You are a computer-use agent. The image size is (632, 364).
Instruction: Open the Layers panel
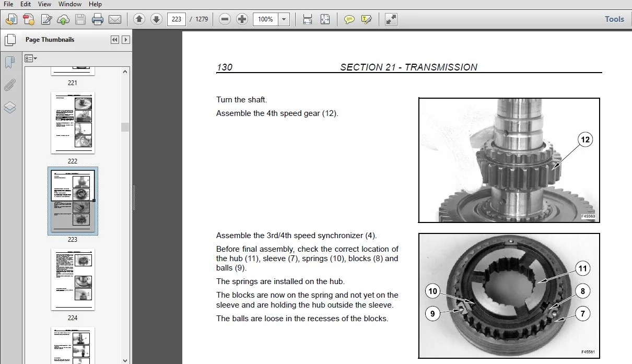click(10, 108)
